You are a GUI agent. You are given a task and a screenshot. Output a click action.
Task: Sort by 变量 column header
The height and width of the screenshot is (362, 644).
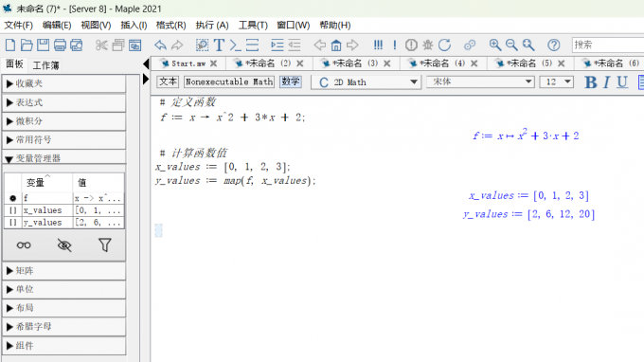[x=46, y=183]
